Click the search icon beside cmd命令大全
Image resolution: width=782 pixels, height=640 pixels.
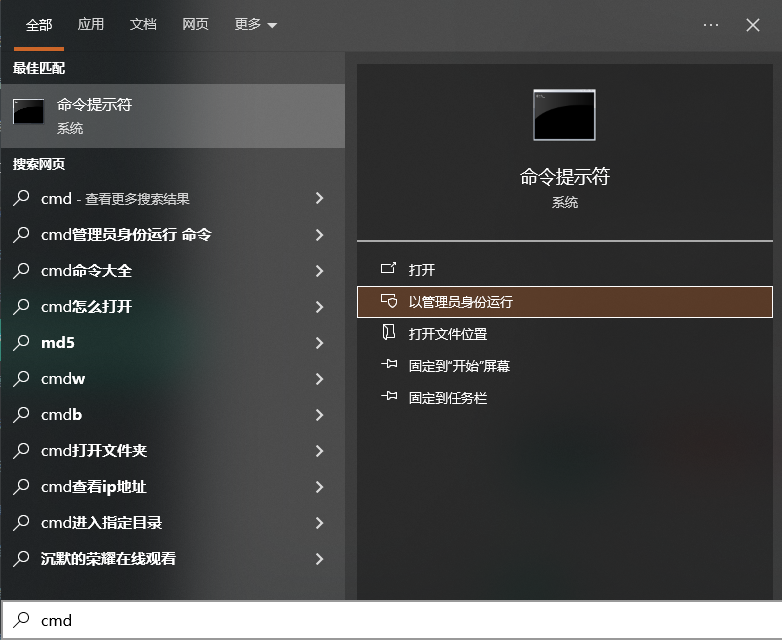click(x=21, y=270)
